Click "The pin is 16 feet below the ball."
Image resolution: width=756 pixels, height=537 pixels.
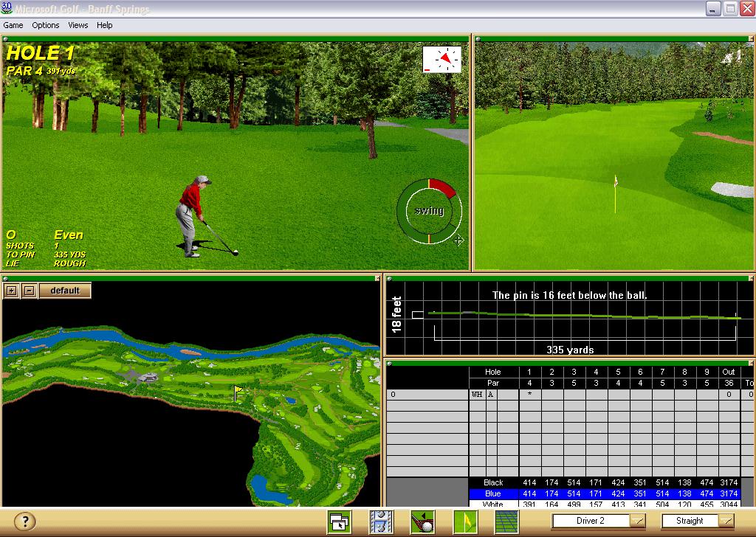(x=569, y=295)
